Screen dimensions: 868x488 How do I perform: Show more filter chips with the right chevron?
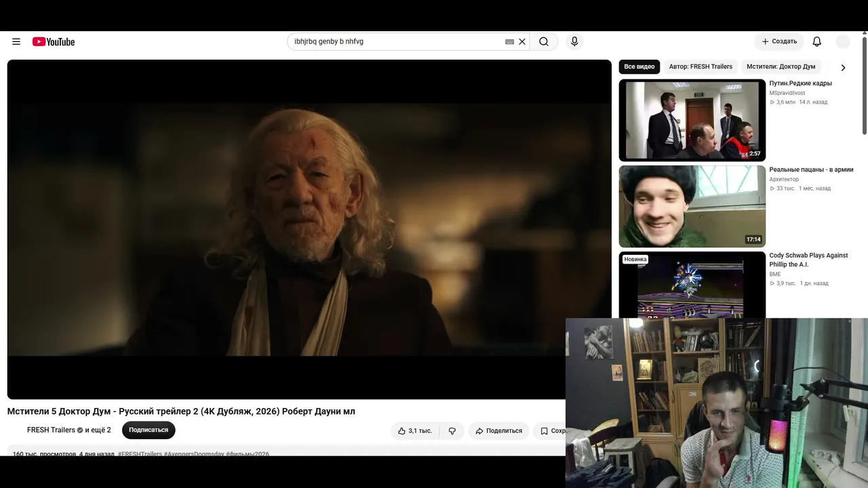click(x=843, y=67)
